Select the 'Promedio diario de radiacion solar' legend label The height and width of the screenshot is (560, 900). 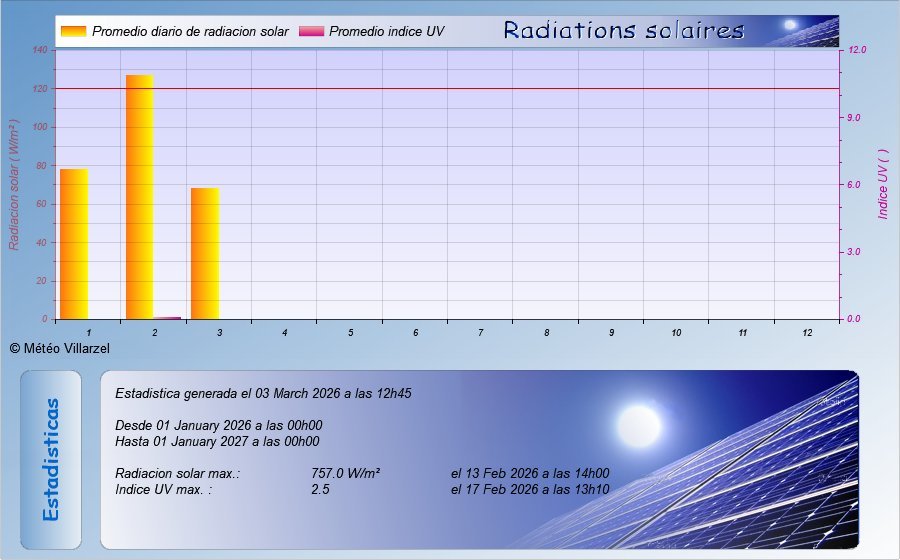tap(190, 32)
